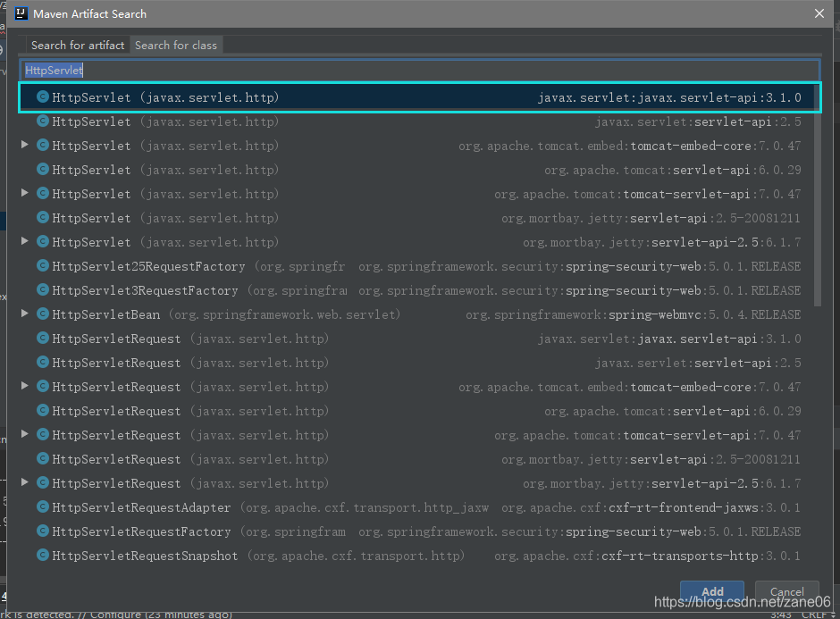Screen dimensions: 840x619
Task: Click the HttpServlet search input field
Action: pyautogui.click(x=420, y=71)
